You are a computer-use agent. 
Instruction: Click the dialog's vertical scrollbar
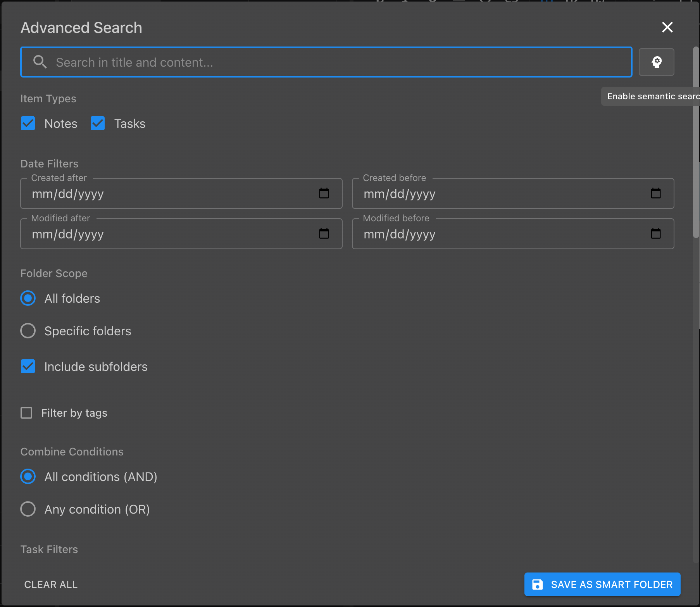pos(696,142)
